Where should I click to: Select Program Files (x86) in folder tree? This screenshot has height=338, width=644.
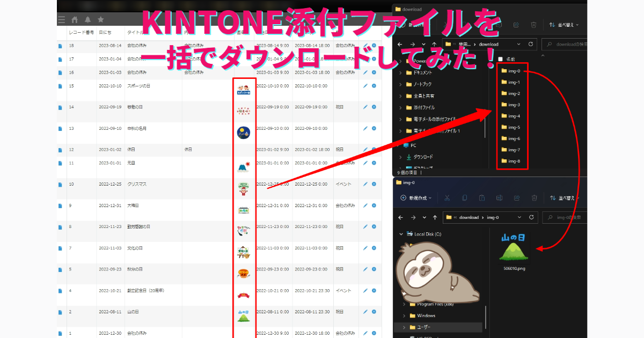pos(431,304)
